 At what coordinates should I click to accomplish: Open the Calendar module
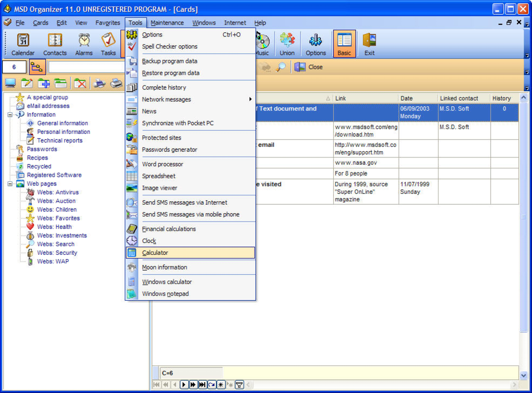coord(22,44)
